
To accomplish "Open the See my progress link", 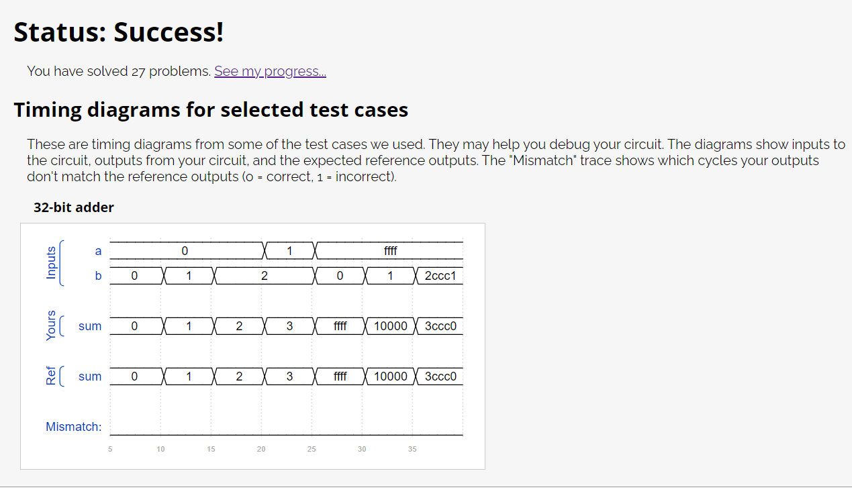I will coord(270,71).
